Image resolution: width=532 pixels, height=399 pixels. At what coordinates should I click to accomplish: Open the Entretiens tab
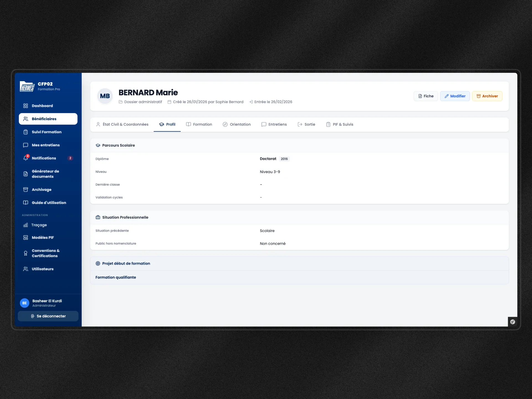tap(274, 124)
